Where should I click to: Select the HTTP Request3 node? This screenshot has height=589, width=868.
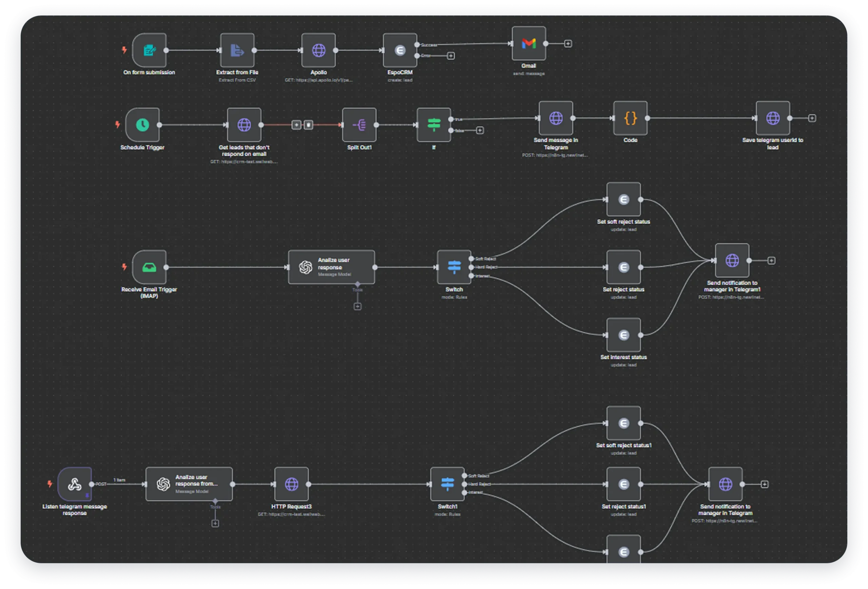pos(291,484)
